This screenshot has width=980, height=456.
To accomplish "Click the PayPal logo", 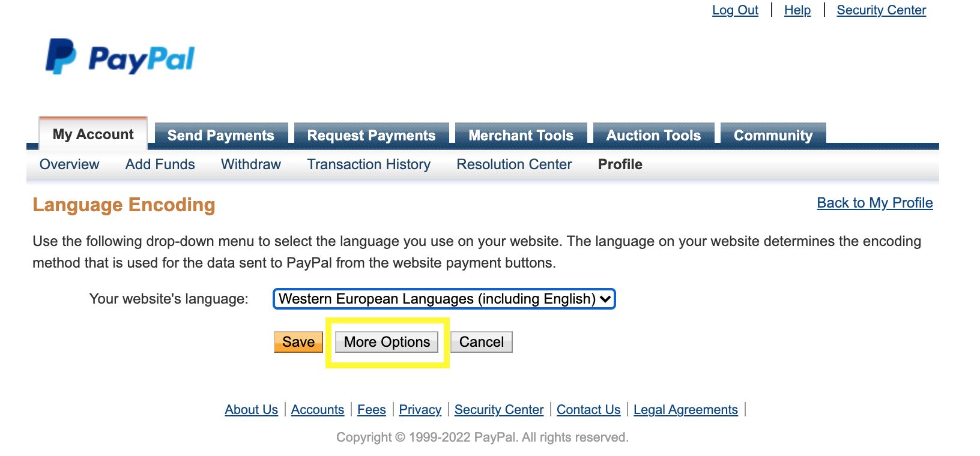I will coord(120,58).
